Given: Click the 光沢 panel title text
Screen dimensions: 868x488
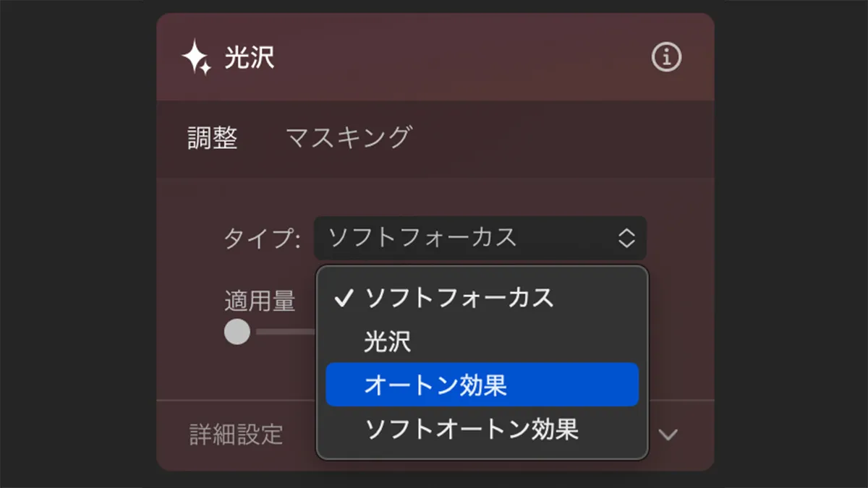Looking at the screenshot, I should (250, 57).
